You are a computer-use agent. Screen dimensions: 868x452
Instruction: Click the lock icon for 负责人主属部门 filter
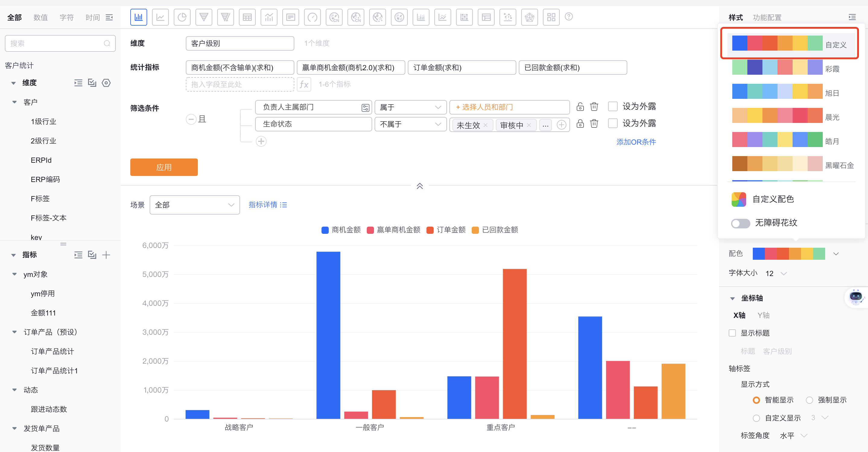580,107
